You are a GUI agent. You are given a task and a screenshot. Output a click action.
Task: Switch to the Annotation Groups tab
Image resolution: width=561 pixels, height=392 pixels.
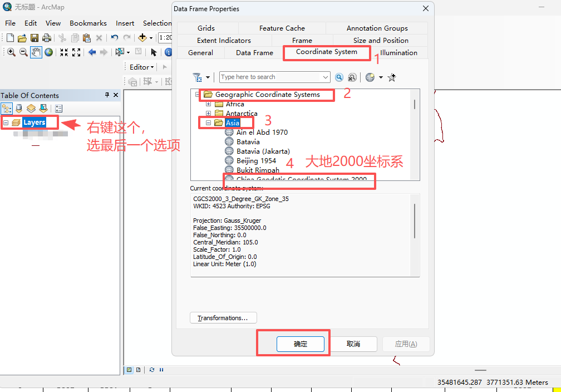click(x=377, y=28)
